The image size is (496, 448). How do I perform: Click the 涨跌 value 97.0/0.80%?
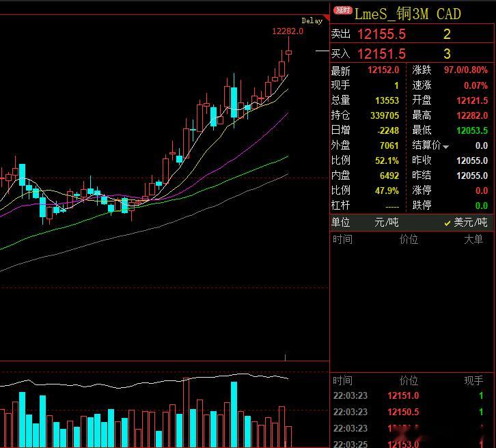(x=466, y=70)
